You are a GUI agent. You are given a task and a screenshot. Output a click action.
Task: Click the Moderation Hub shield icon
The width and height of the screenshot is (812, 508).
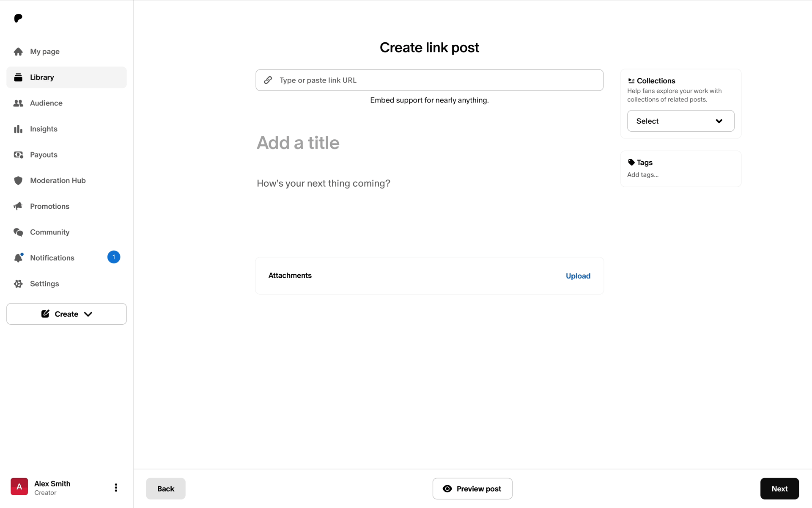click(18, 181)
